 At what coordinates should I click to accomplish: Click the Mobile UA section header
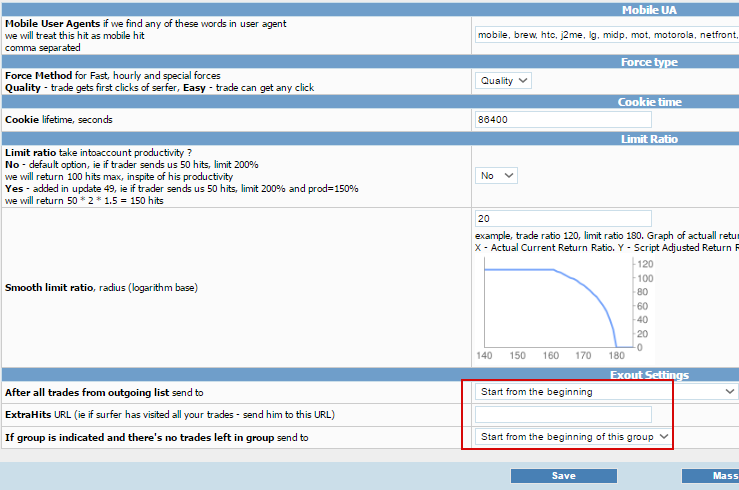(x=649, y=10)
